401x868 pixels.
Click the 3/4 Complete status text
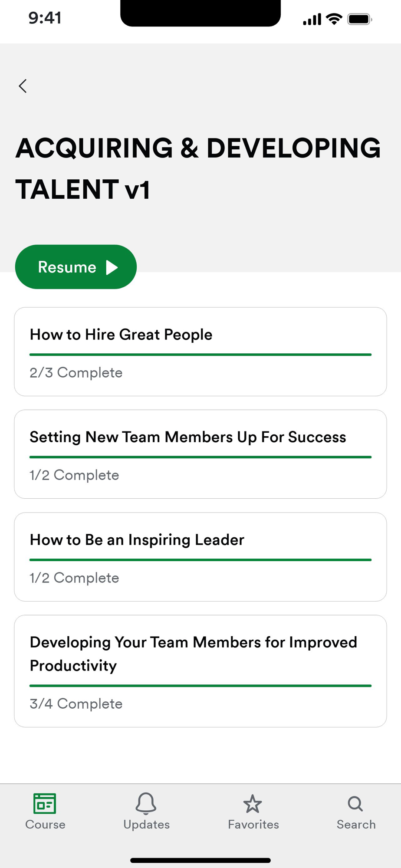click(76, 704)
